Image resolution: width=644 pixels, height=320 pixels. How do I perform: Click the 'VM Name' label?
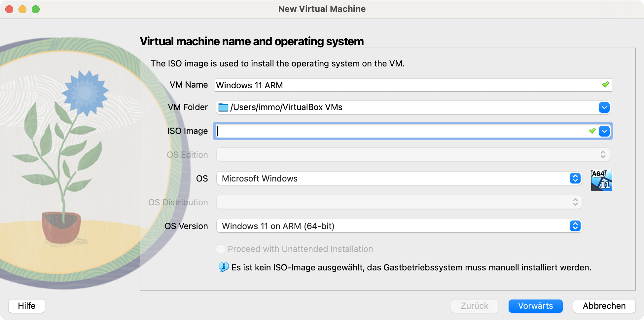[x=189, y=85]
